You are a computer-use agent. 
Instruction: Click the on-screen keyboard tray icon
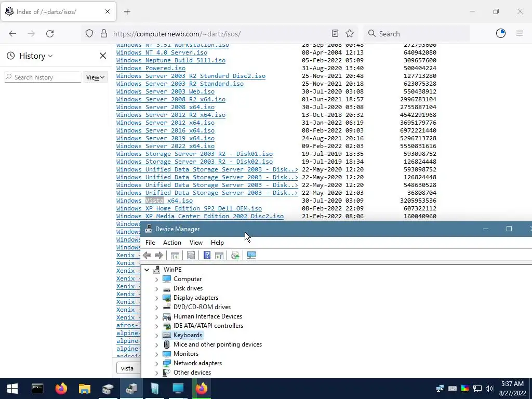(453, 389)
